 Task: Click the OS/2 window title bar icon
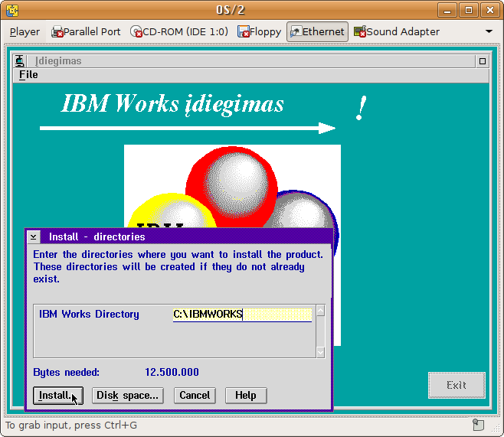[x=12, y=10]
